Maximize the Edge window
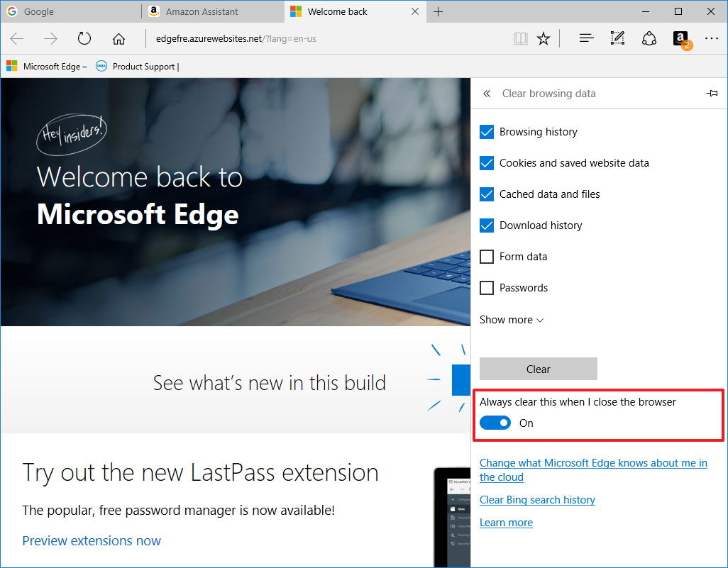Screen dimensions: 728x568 [x=678, y=11]
